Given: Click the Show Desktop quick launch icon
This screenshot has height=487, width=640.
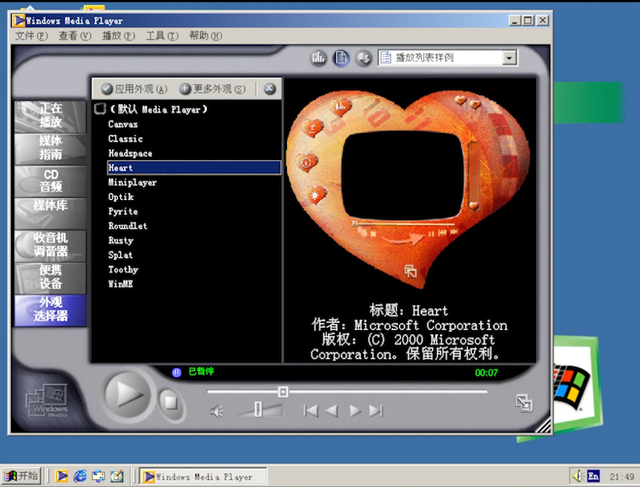Looking at the screenshot, I should 116,476.
